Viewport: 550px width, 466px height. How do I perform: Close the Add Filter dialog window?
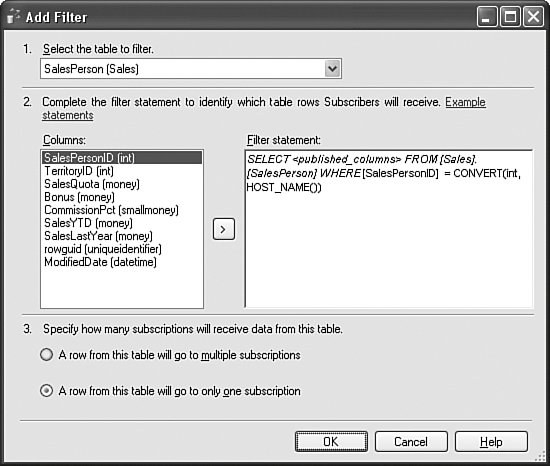(x=533, y=17)
